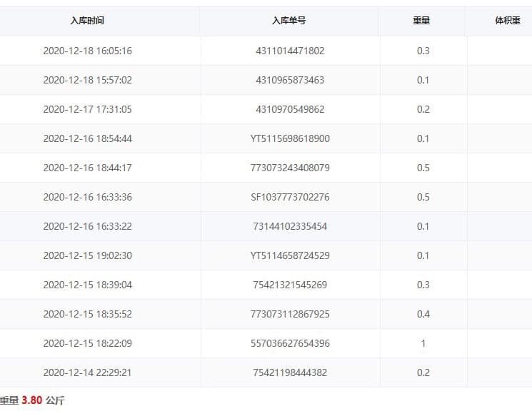Image resolution: width=532 pixels, height=416 pixels.
Task: Click tracking number 75421321545269
Action: click(x=290, y=285)
